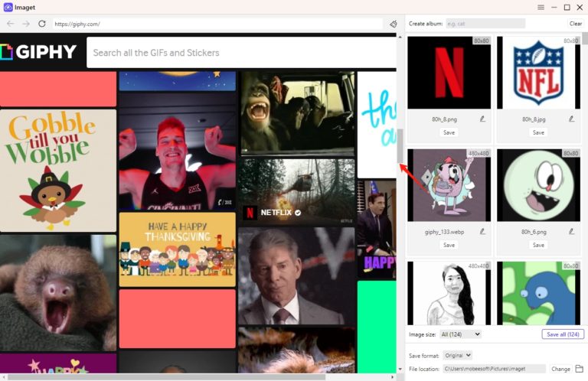Select the Netflix logo thumbnail
This screenshot has height=381, width=588.
(449, 73)
